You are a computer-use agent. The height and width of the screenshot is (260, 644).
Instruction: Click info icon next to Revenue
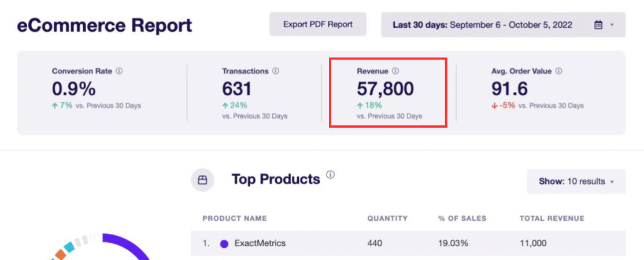coord(395,70)
